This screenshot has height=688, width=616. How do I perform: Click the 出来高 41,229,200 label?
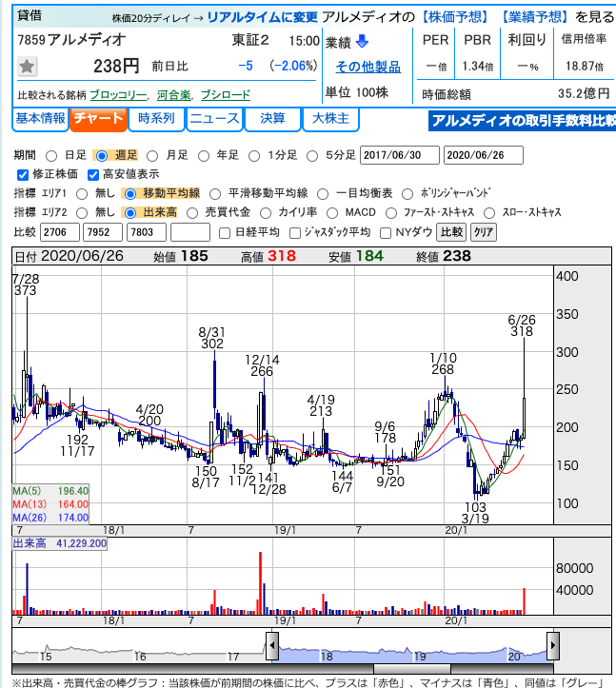pos(60,543)
